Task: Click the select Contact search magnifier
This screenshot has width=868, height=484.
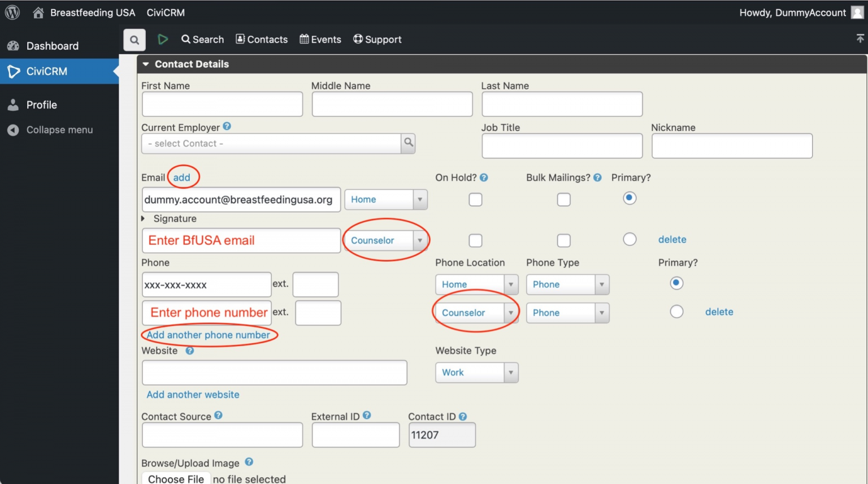Action: click(x=408, y=143)
